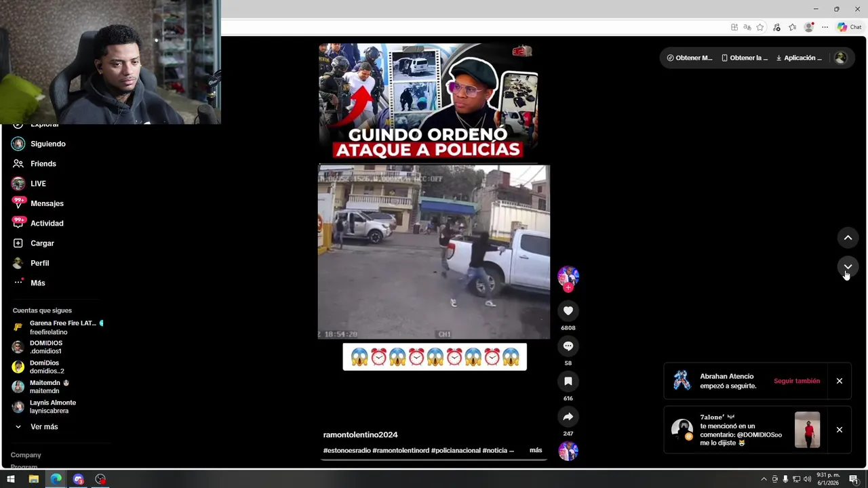Go to the previous video with up chevron
868x488 pixels.
(848, 237)
